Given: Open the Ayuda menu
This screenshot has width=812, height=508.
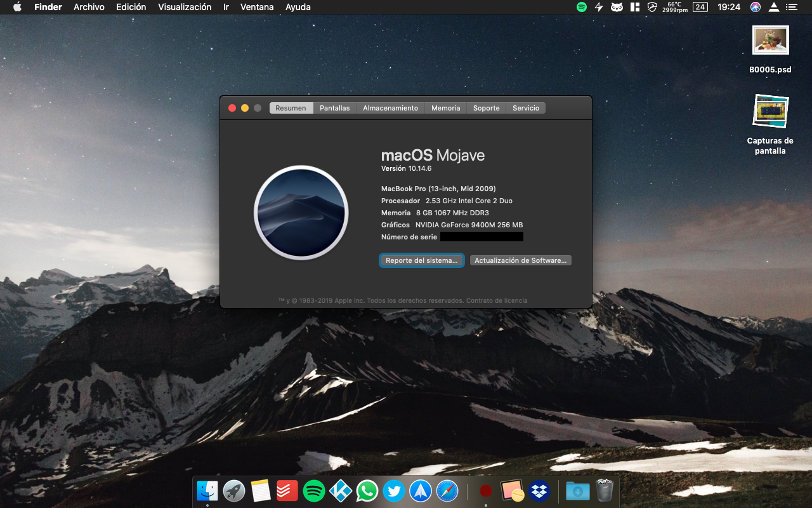Looking at the screenshot, I should tap(298, 7).
